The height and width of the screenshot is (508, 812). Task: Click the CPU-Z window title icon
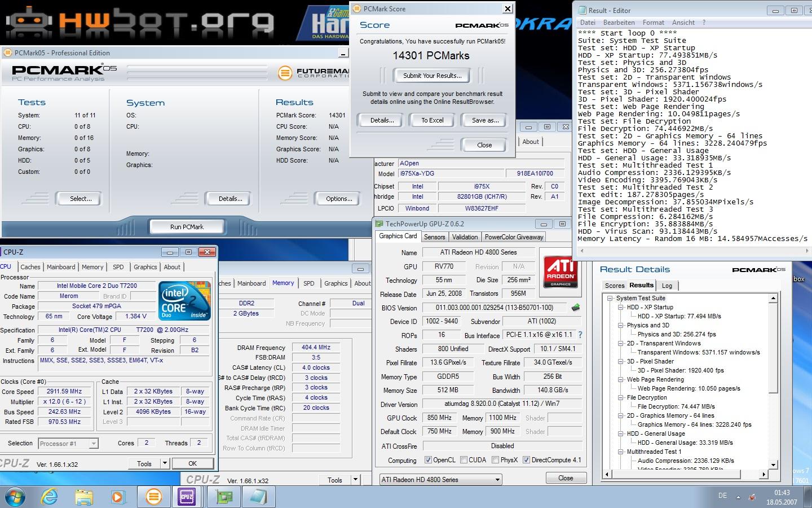click(x=2, y=252)
